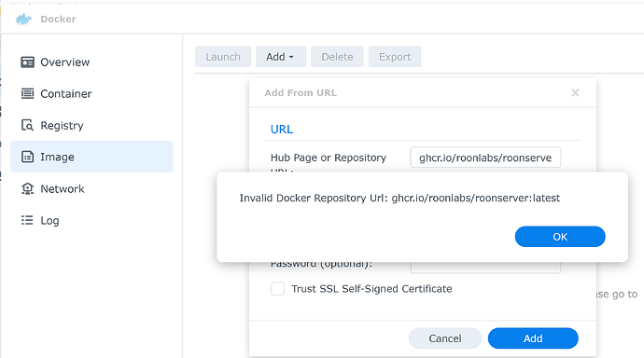
Task: Expand the Add dropdown button
Action: click(x=281, y=57)
